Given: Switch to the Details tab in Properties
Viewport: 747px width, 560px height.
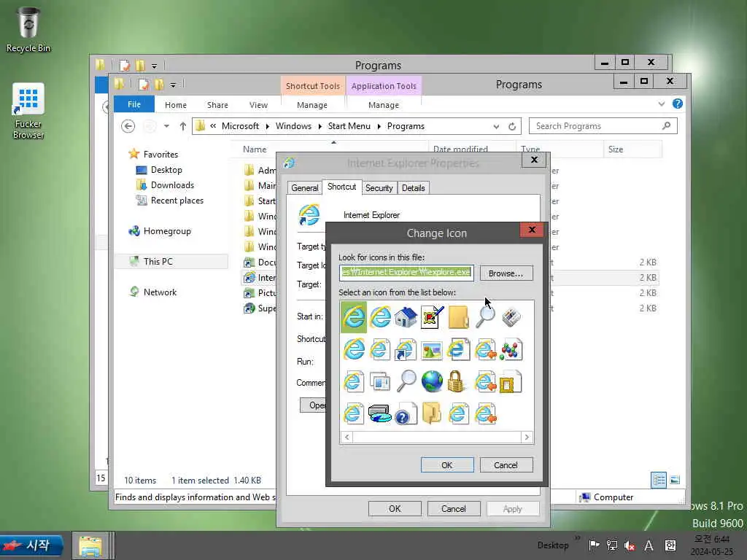Looking at the screenshot, I should click(413, 188).
